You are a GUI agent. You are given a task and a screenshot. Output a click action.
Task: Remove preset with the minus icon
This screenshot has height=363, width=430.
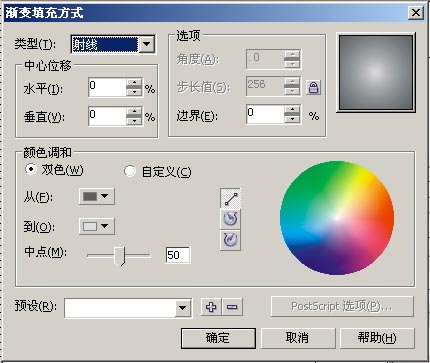232,307
